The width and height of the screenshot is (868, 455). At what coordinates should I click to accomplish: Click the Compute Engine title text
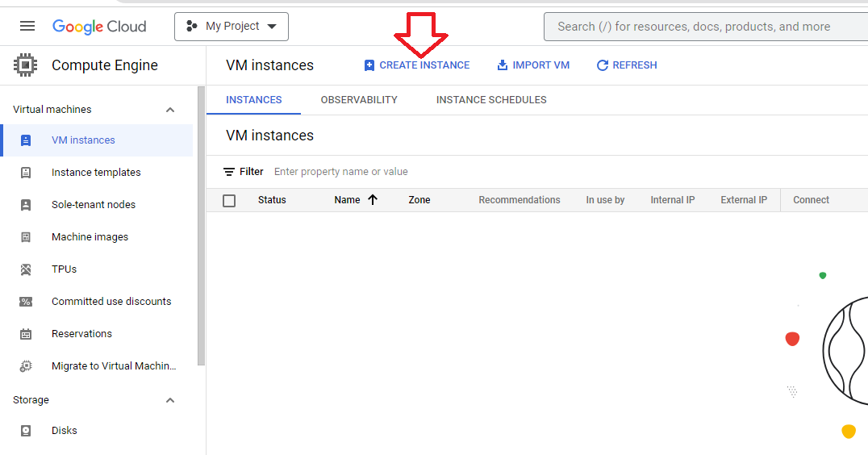(105, 65)
